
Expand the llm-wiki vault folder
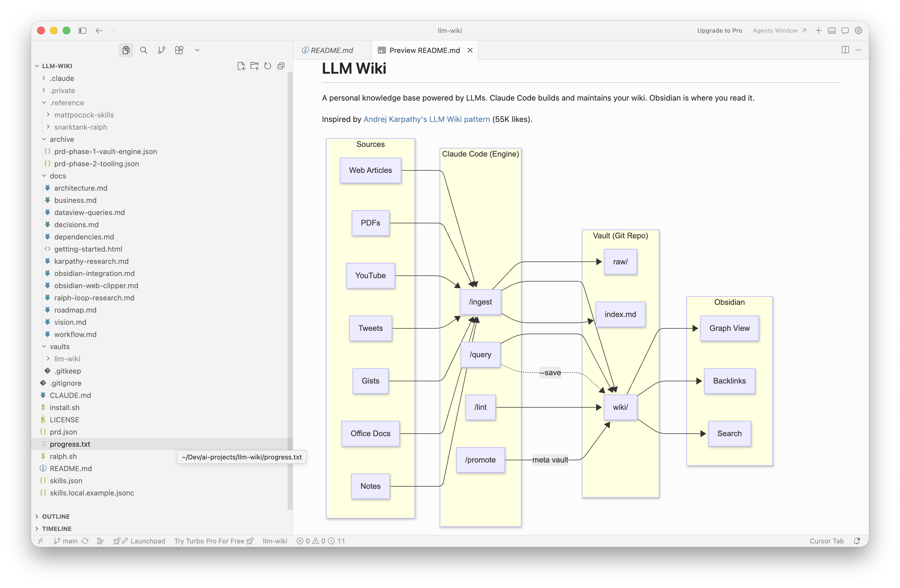click(48, 359)
